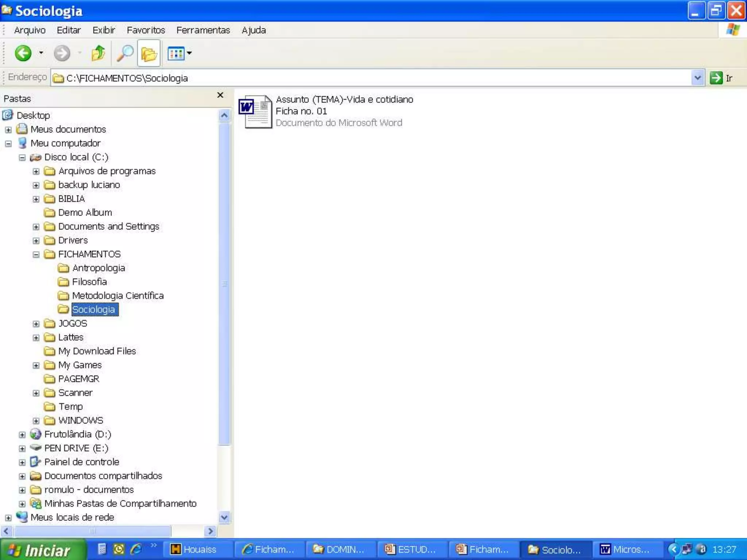Viewport: 747px width, 560px height.
Task: Close the Pastas folder pane
Action: pos(220,95)
